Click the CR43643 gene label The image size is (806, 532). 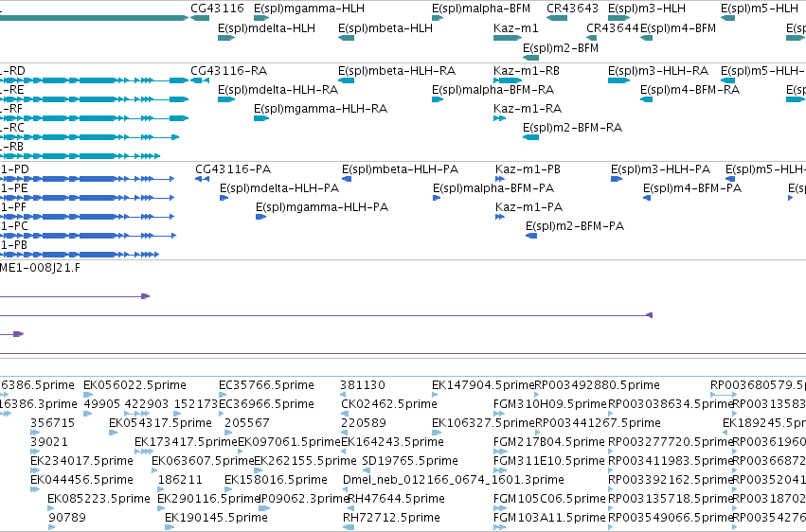click(x=573, y=9)
